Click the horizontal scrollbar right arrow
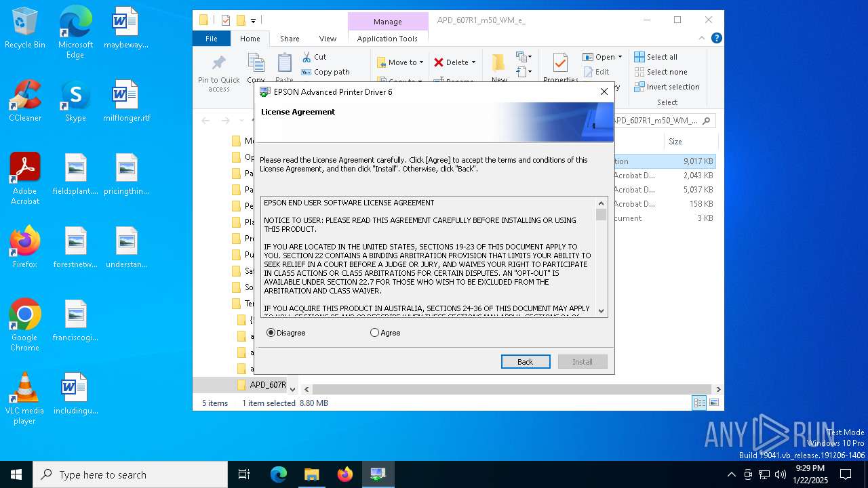Viewport: 868px width, 488px height. click(718, 390)
